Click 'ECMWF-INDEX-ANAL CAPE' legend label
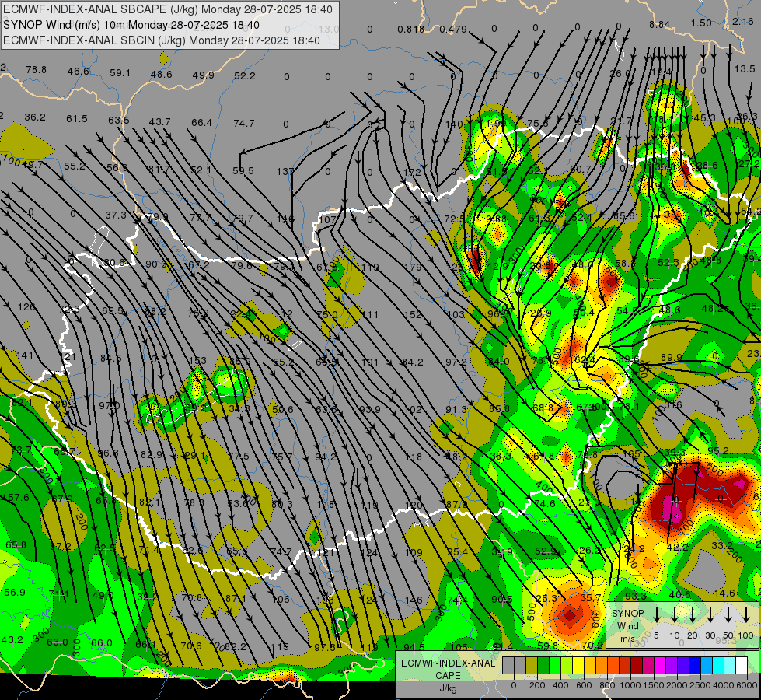761x700 pixels. pyautogui.click(x=448, y=670)
